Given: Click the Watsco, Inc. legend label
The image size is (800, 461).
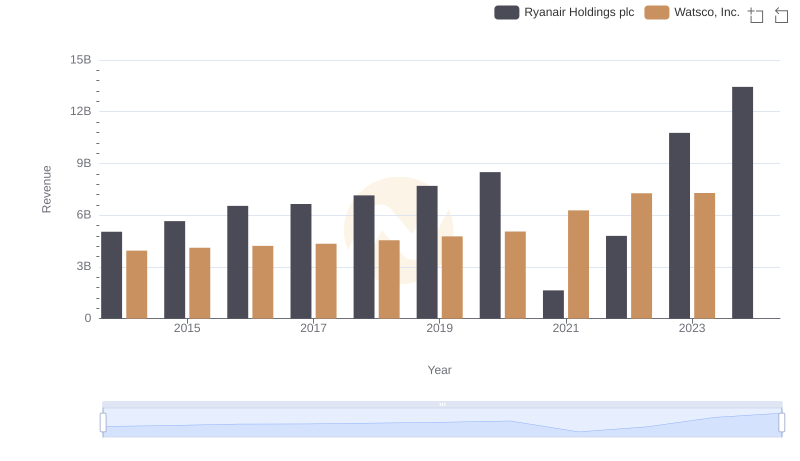Looking at the screenshot, I should point(707,12).
